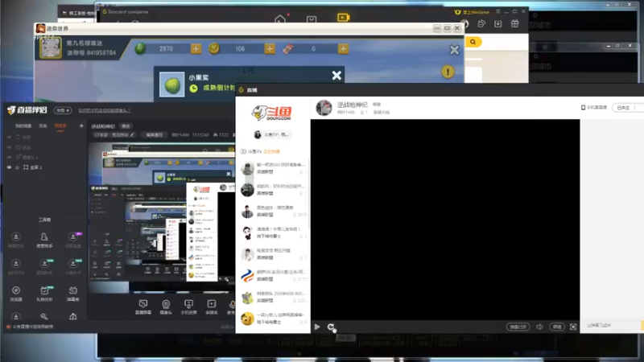Toggle visibility of 全屏 1 source
Image resolution: width=644 pixels, height=362 pixels.
click(x=9, y=167)
